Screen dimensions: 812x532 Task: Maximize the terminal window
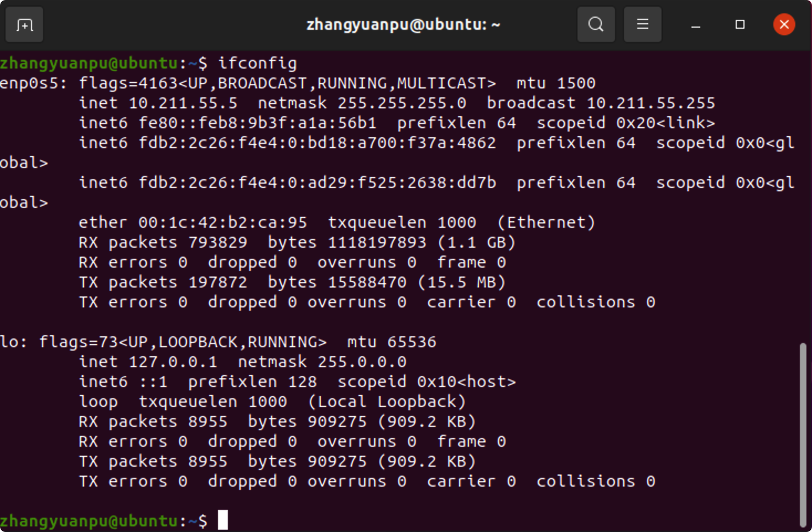(740, 24)
